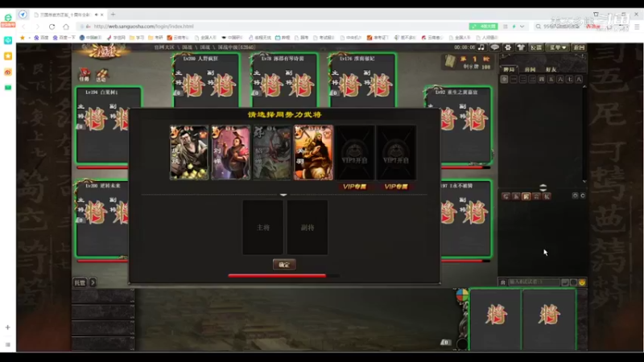Click the 托管 auto-play button

coord(80,282)
